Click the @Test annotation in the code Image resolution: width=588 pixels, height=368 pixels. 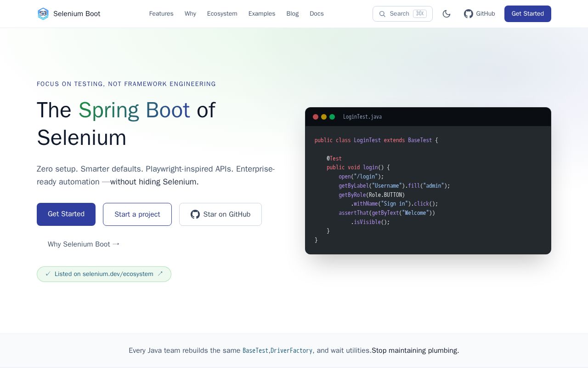coord(334,159)
